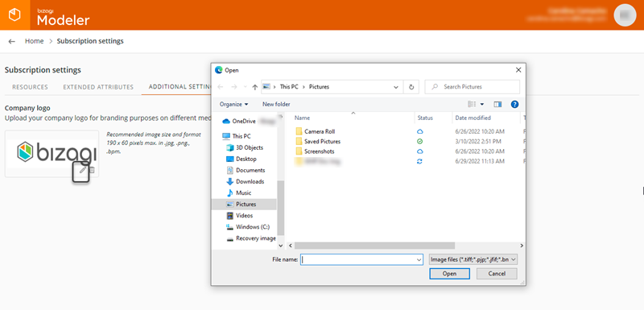
Task: Click Home breadcrumb link
Action: tap(34, 41)
